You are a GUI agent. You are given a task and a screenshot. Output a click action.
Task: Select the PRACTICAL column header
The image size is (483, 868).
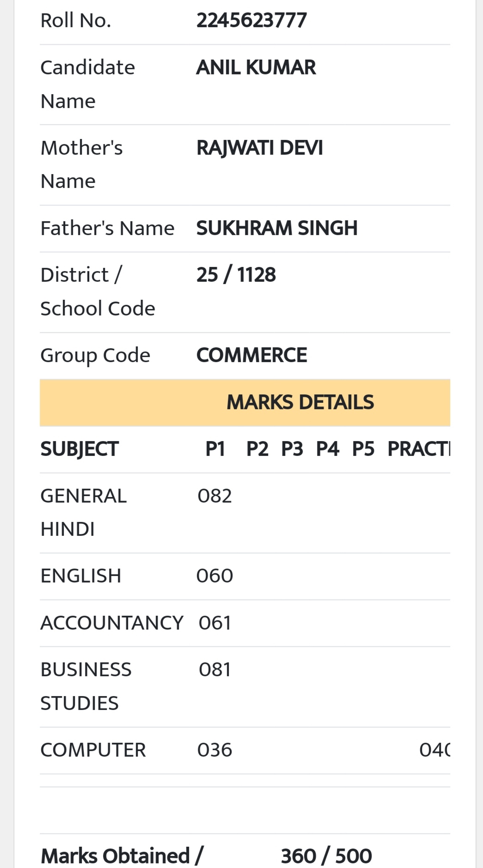pos(419,449)
